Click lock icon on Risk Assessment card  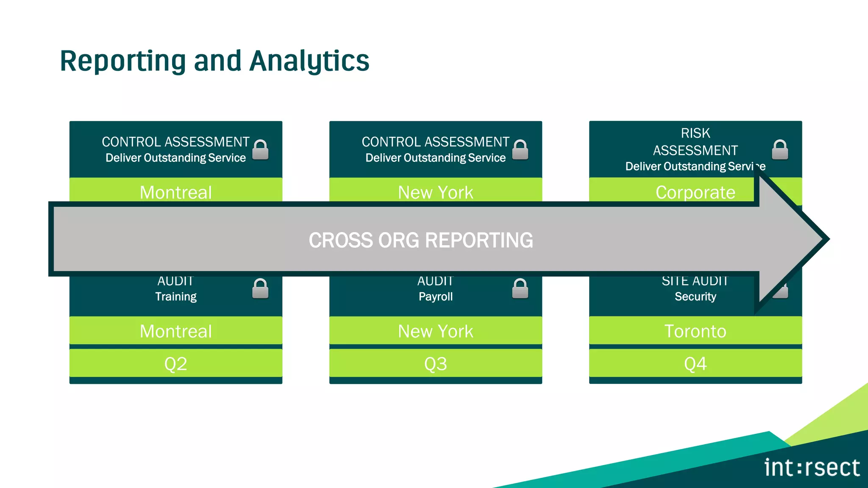pyautogui.click(x=780, y=150)
